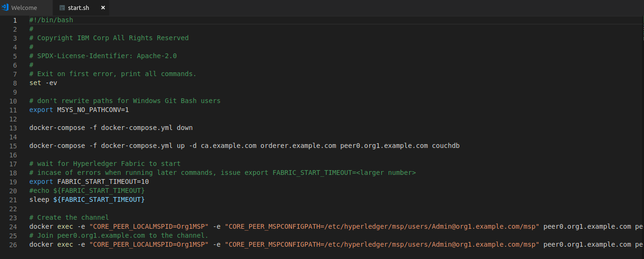Screen dimensions: 644x259
Task: Click the "set -ev" command
Action: pos(43,83)
